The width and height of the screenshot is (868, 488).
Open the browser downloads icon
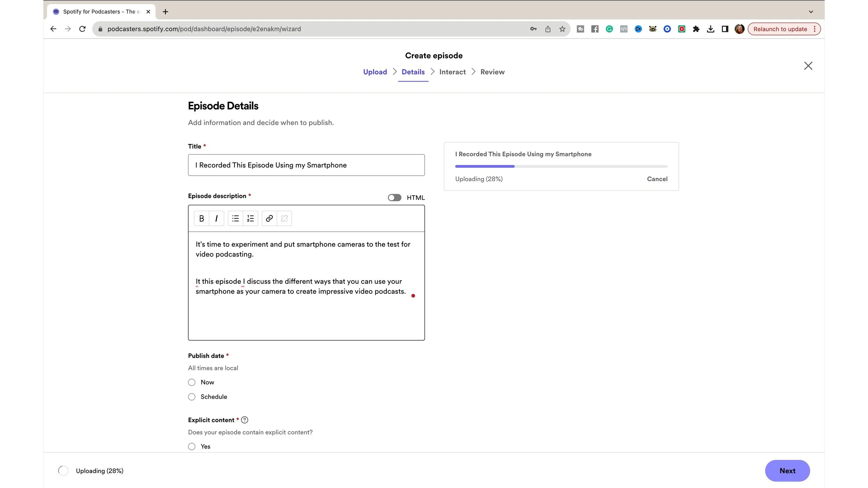click(710, 29)
